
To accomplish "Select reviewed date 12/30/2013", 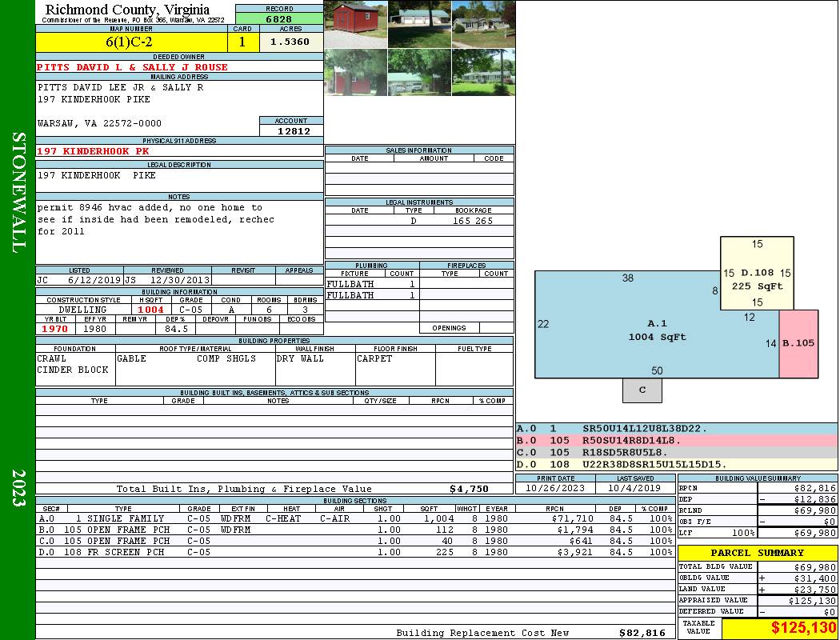I will click(180, 280).
